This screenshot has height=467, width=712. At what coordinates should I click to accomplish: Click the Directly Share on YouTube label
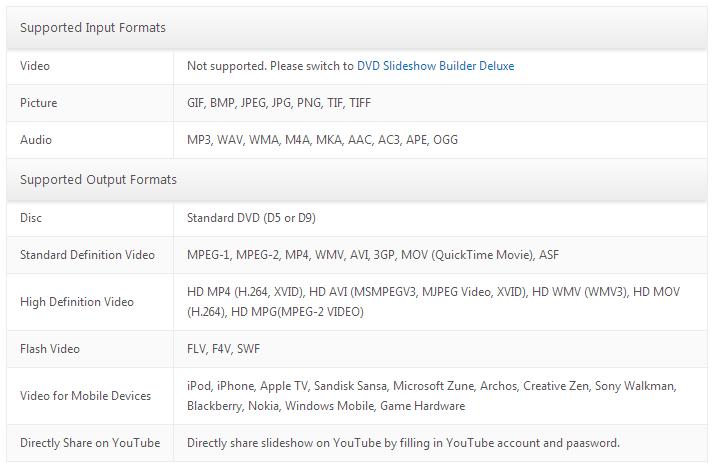click(x=90, y=443)
